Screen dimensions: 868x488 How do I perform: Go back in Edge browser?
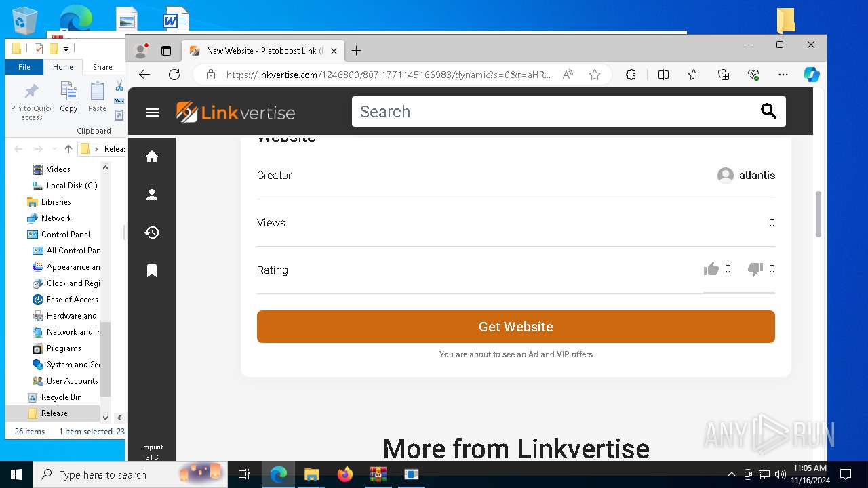(x=144, y=75)
